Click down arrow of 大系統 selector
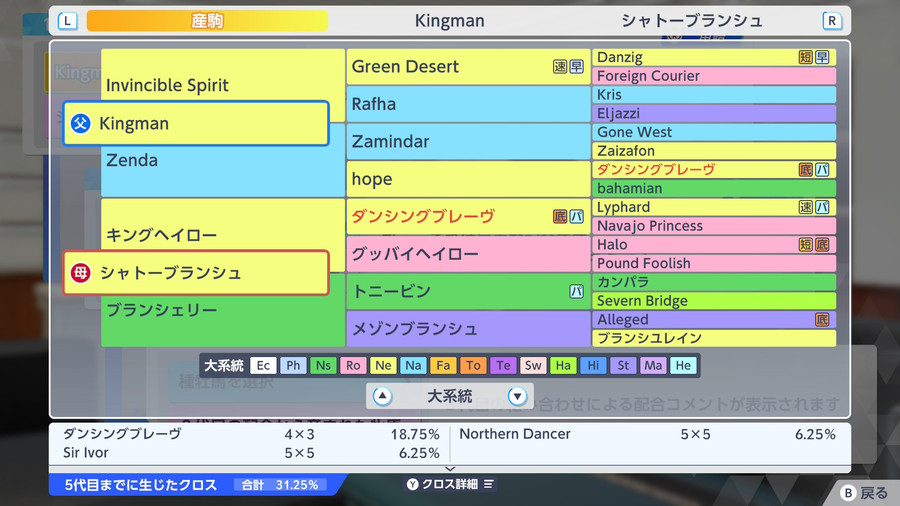The image size is (900, 506). (x=517, y=396)
